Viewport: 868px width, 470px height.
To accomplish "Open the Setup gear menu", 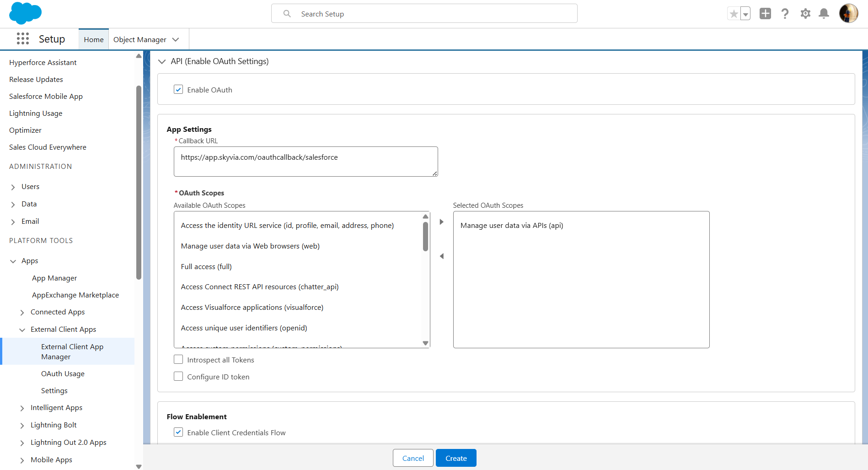I will pyautogui.click(x=805, y=14).
